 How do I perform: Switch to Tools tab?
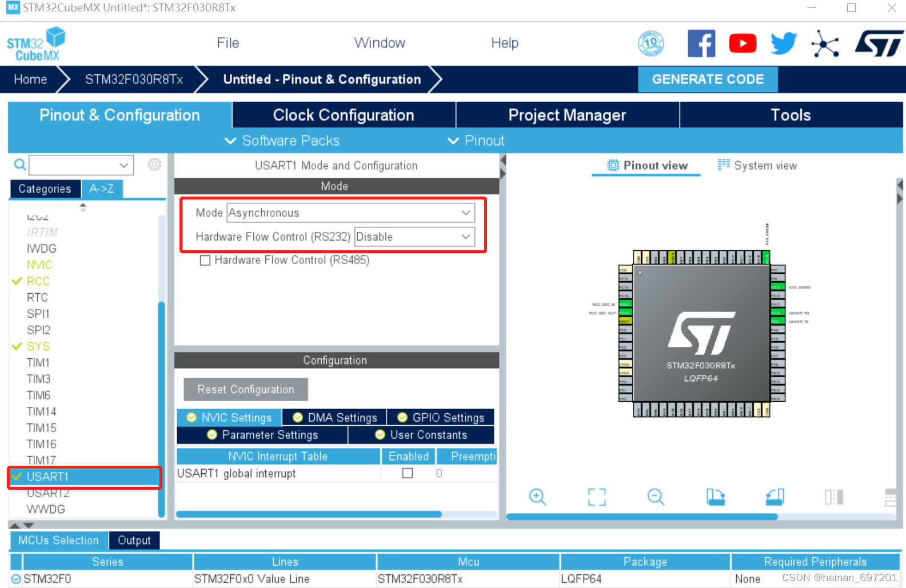click(x=791, y=115)
